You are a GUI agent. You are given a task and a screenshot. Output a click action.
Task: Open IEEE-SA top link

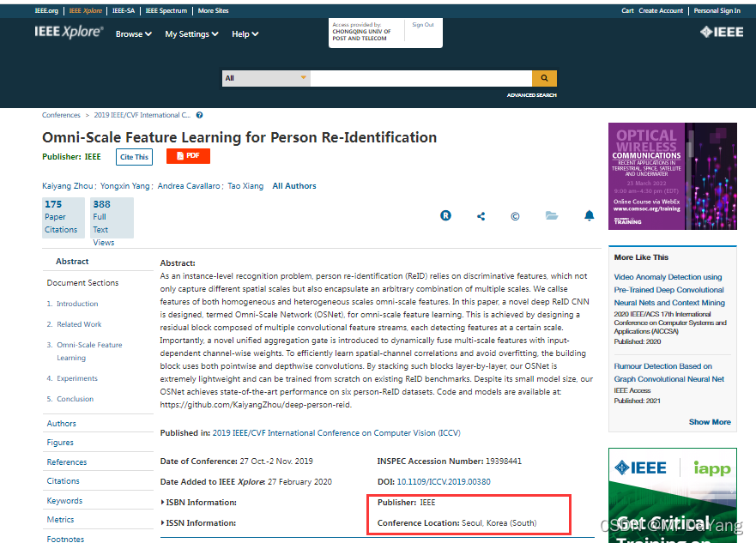tap(124, 10)
